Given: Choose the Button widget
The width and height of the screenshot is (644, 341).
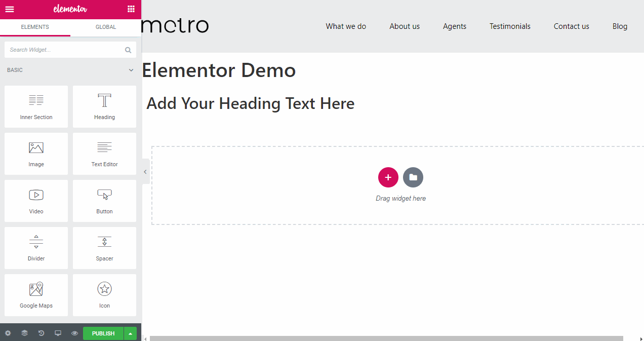Looking at the screenshot, I should [104, 201].
